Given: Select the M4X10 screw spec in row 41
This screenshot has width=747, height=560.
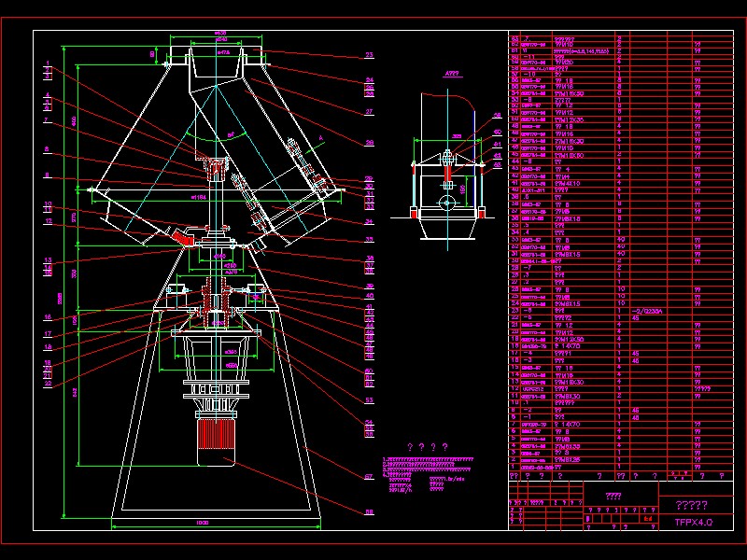Looking at the screenshot, I should click(567, 183).
